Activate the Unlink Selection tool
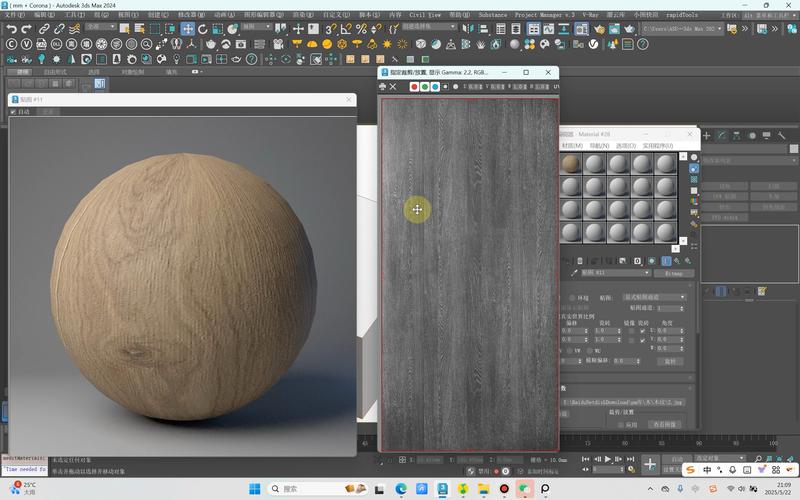 [x=59, y=29]
